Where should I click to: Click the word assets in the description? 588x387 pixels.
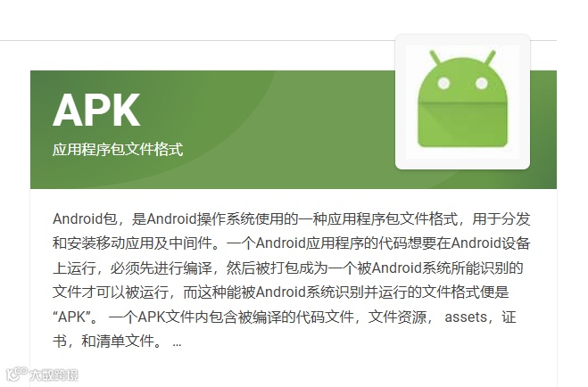pos(466,317)
